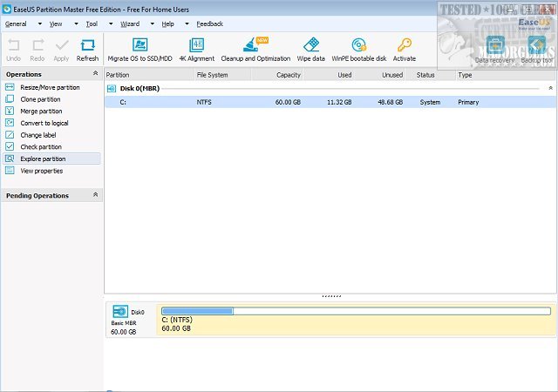Open the View menu
558x392 pixels.
tap(56, 24)
